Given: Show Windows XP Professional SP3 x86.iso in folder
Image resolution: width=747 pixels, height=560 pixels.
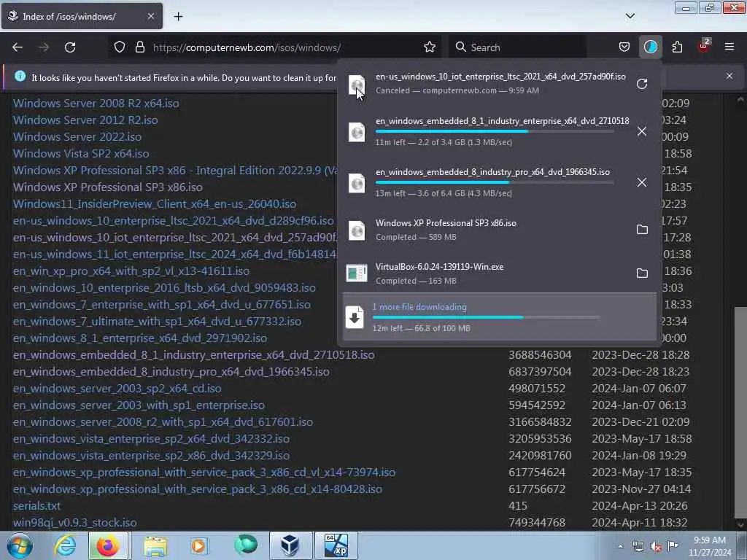Looking at the screenshot, I should click(642, 230).
